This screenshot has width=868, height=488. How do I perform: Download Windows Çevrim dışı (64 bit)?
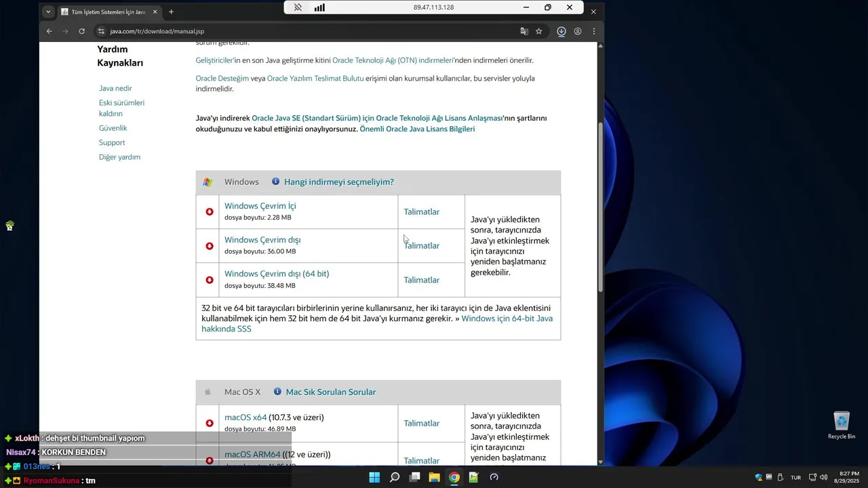pyautogui.click(x=277, y=274)
